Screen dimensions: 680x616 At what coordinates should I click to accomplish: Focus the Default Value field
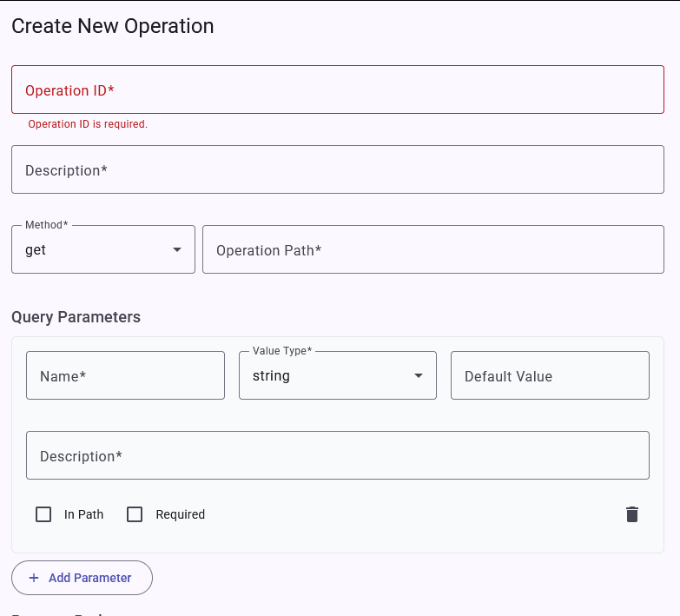pos(550,376)
